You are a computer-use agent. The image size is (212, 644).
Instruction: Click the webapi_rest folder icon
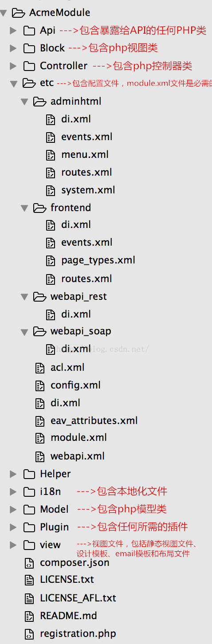pyautogui.click(x=40, y=296)
